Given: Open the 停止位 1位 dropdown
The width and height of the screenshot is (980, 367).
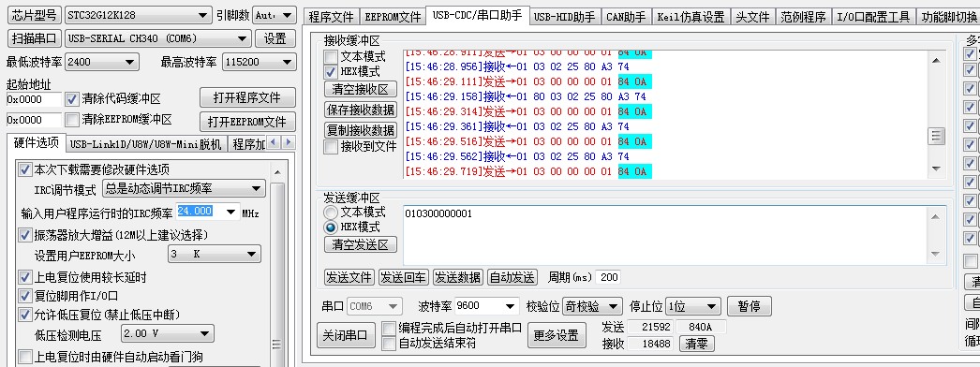Looking at the screenshot, I should [693, 306].
